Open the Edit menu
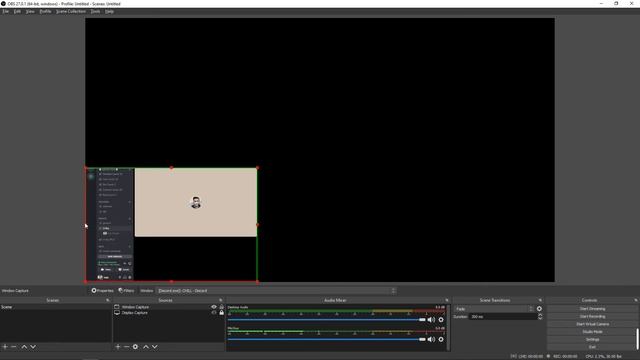The width and height of the screenshot is (640, 360). [17, 11]
